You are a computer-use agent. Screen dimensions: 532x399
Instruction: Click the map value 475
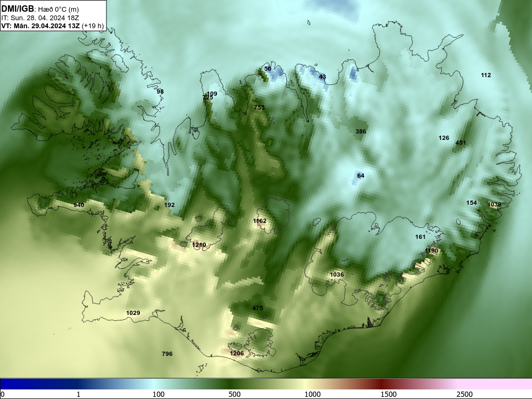point(257,308)
